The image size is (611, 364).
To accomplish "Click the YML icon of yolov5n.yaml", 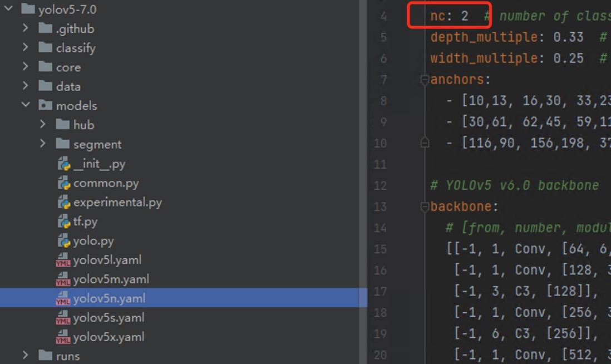I will (x=63, y=298).
